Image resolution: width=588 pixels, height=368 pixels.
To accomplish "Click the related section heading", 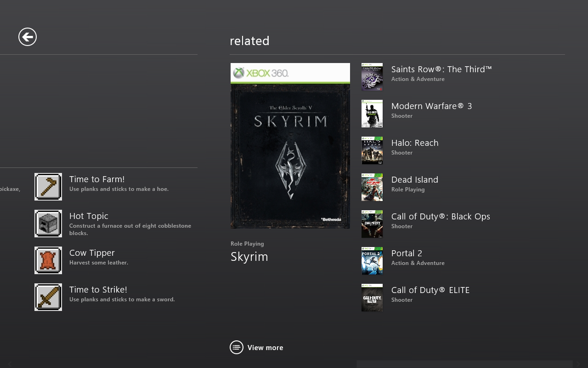I will [249, 41].
